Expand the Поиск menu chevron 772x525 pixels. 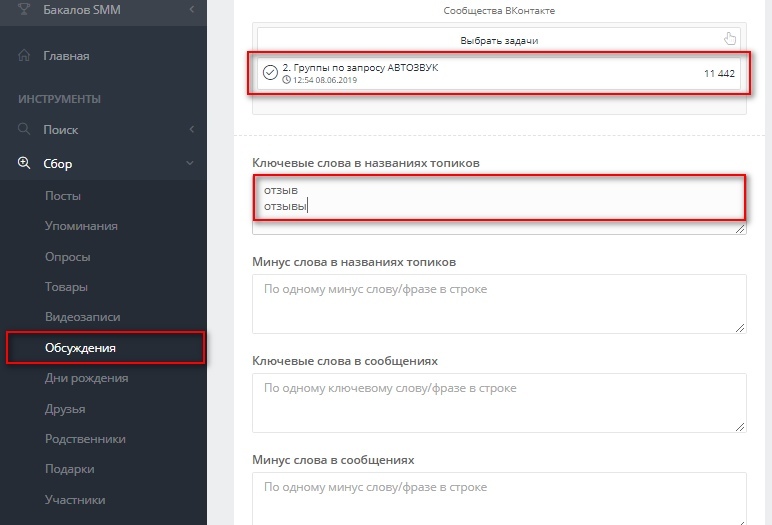click(192, 129)
